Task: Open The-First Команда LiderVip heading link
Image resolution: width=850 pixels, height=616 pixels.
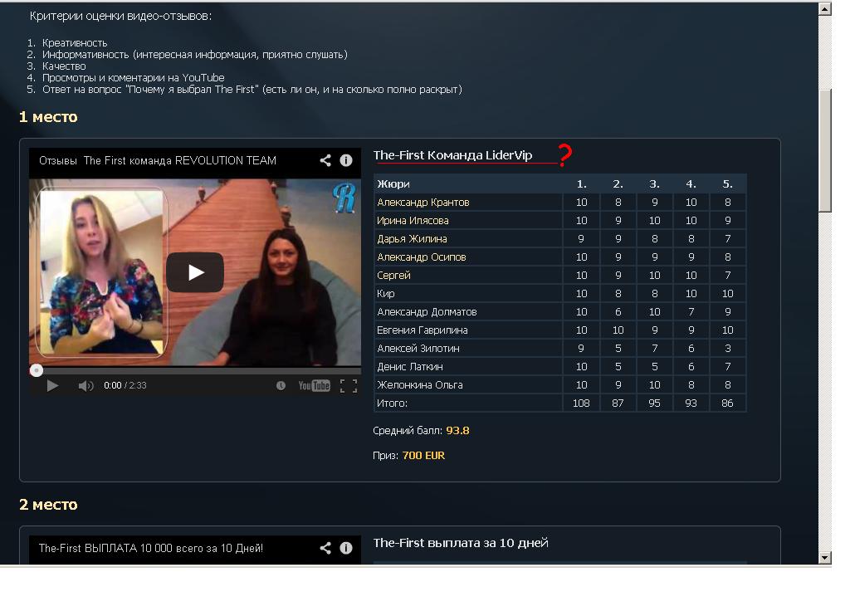Action: pyautogui.click(x=452, y=155)
